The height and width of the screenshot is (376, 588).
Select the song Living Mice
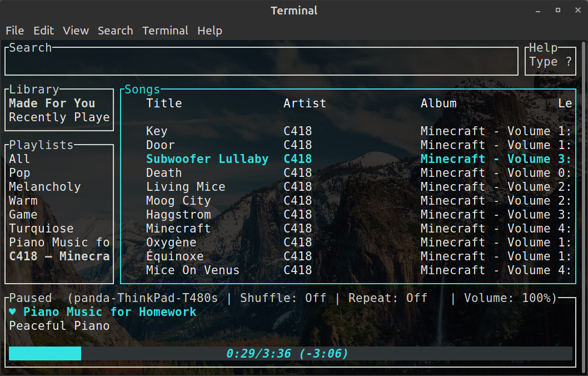tap(186, 187)
